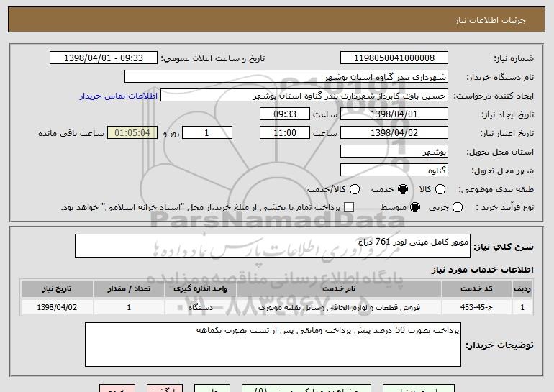Screen dimensions: 554x392
Task: Click the creation date field 1398/04/01
Action: pyautogui.click(x=394, y=114)
